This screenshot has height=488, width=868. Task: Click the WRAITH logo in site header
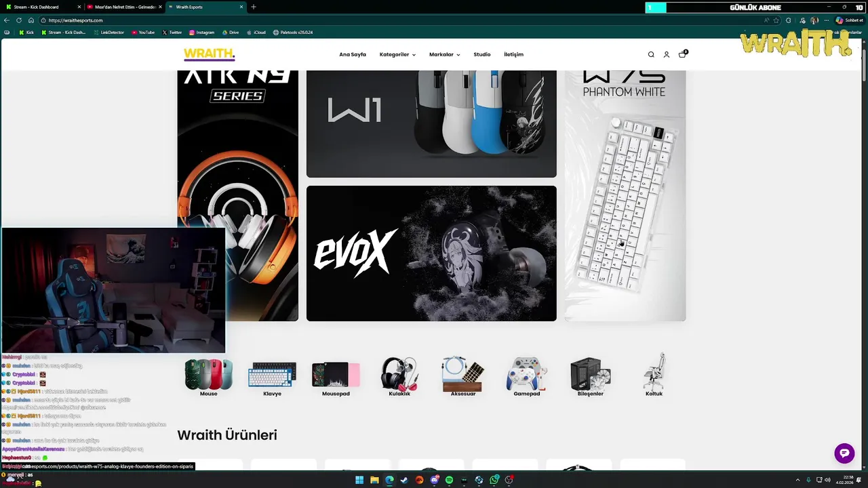coord(209,54)
